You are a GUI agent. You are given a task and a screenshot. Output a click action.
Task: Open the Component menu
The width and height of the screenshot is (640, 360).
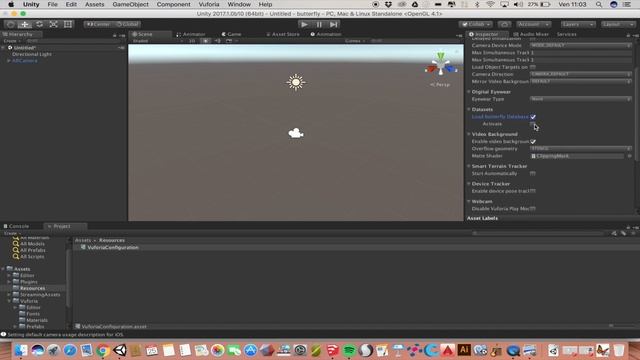pyautogui.click(x=173, y=4)
